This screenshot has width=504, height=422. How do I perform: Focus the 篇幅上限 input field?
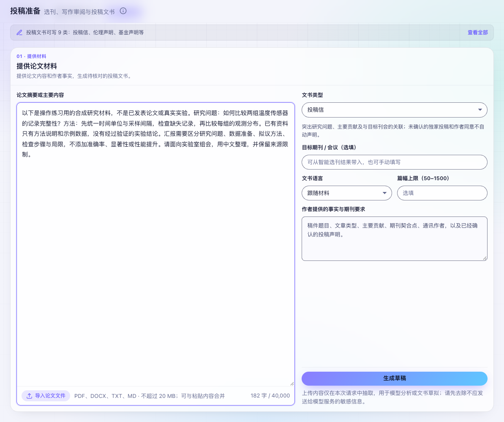442,193
